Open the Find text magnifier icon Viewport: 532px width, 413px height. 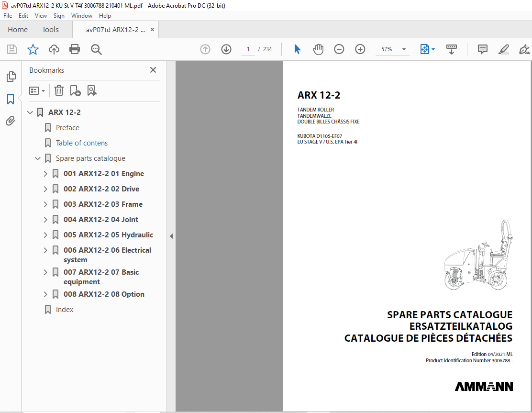(96, 50)
